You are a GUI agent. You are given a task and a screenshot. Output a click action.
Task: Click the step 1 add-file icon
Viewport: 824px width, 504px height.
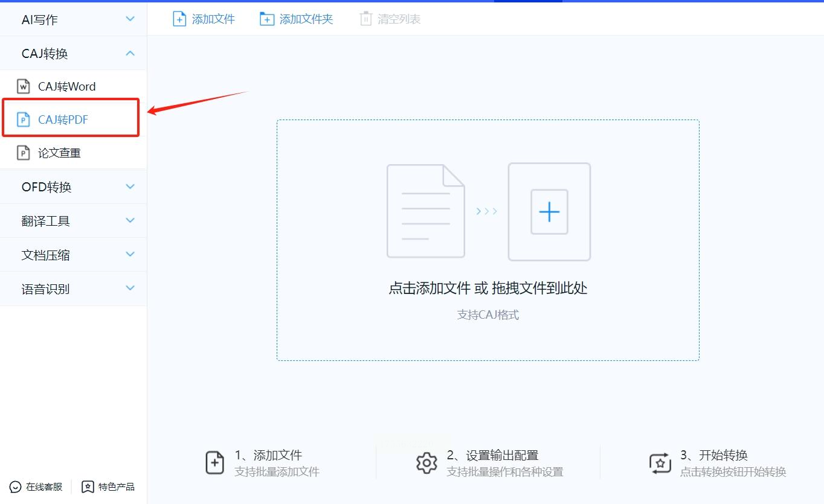(215, 463)
